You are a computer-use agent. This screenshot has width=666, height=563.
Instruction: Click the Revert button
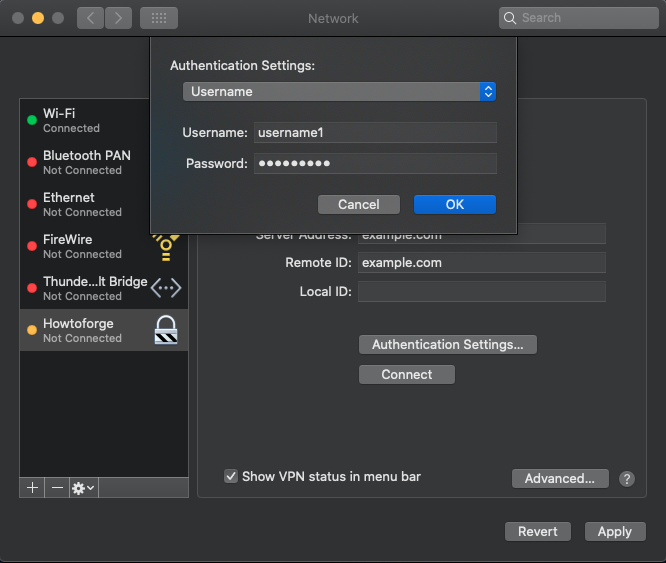click(538, 532)
